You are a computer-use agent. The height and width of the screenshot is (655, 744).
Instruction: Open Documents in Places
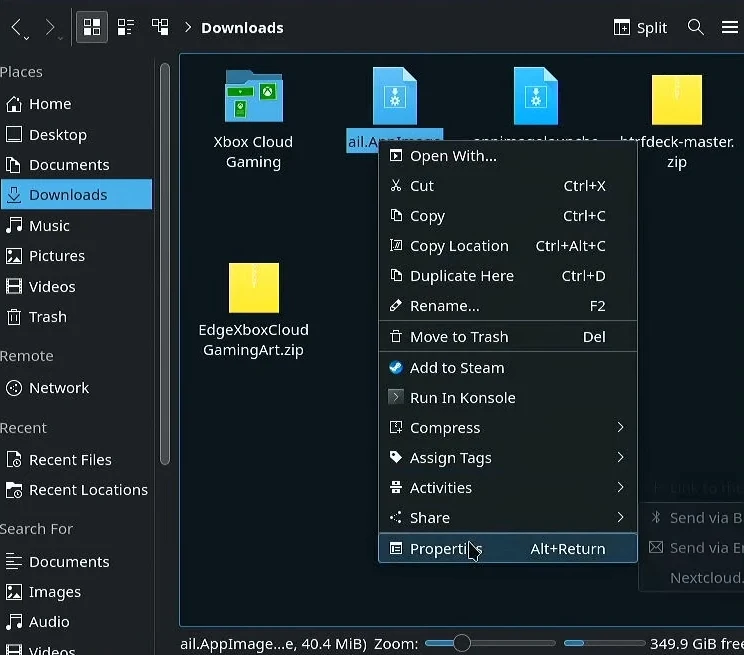(x=76, y=165)
